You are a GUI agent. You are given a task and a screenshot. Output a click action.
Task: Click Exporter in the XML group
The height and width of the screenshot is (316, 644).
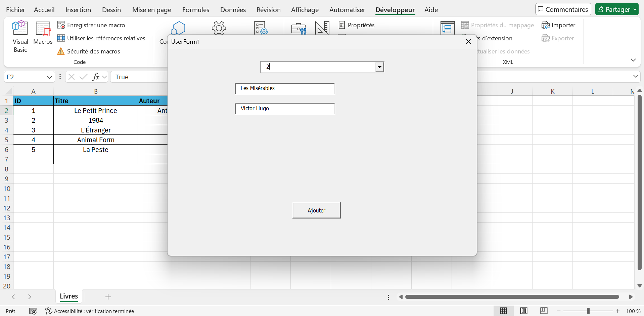pyautogui.click(x=558, y=38)
